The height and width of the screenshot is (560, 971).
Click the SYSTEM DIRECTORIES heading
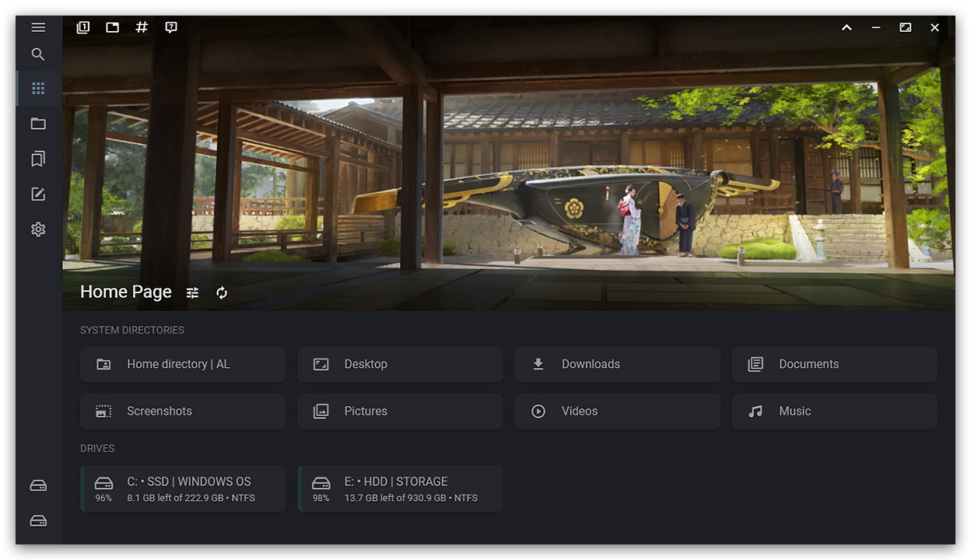pos(132,330)
